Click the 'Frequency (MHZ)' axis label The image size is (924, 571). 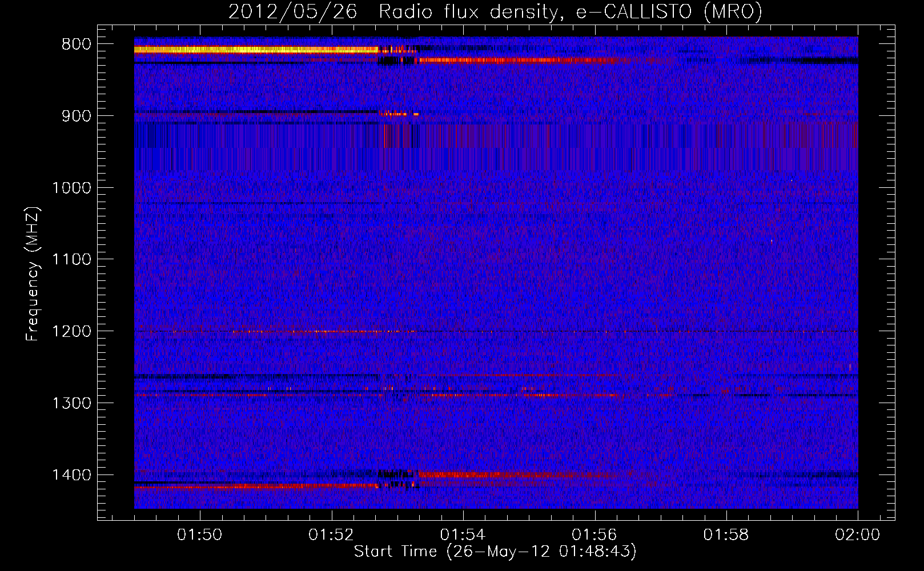point(33,274)
